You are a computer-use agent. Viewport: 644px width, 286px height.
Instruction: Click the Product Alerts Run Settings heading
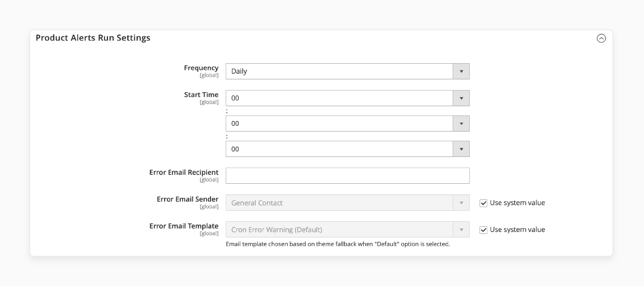[93, 38]
